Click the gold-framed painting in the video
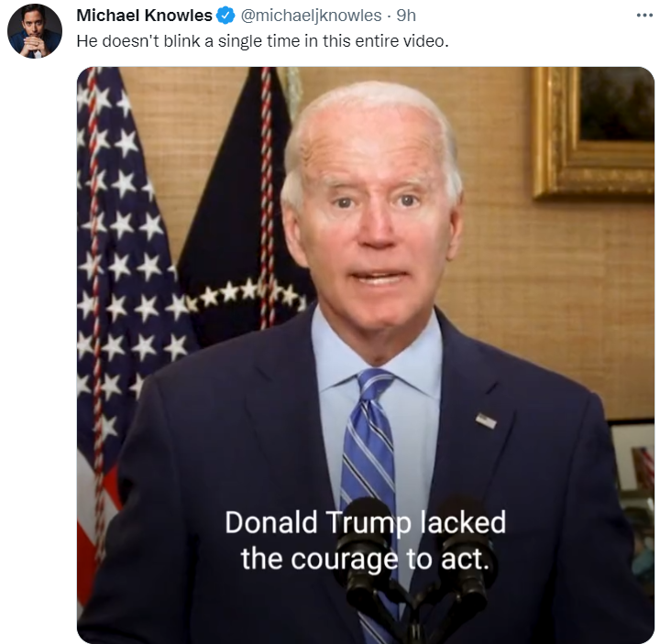This screenshot has width=660, height=644. [x=593, y=133]
